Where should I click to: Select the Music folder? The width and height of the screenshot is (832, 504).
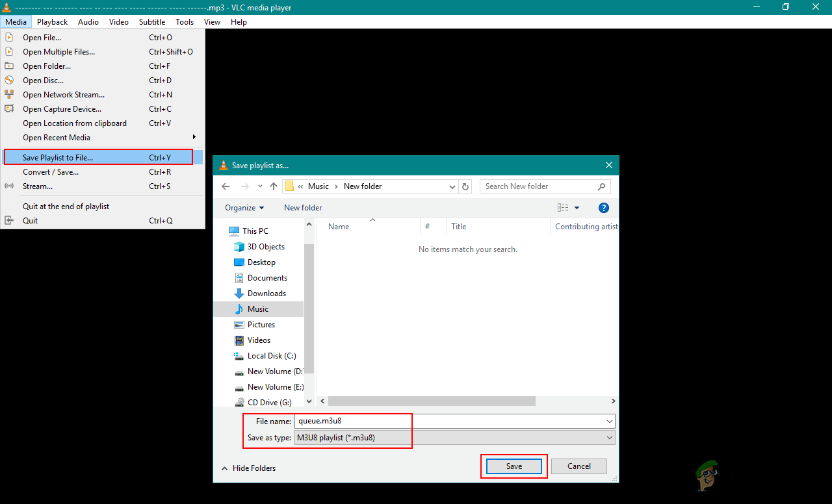click(258, 309)
